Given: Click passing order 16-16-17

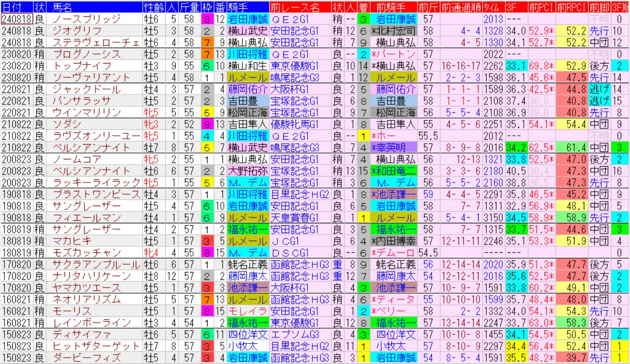Looking at the screenshot, I should (461, 66).
